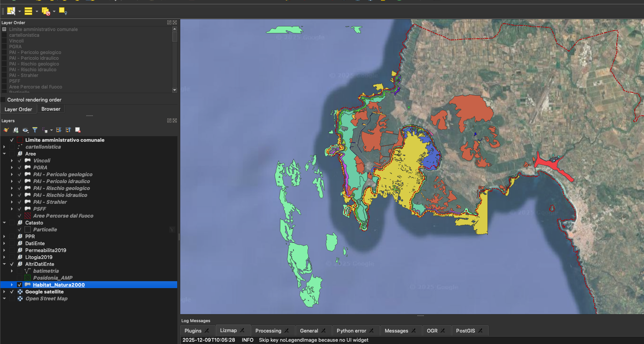Open the Layer Styling panel brush icon
Image resolution: width=644 pixels, height=344 pixels.
pyautogui.click(x=6, y=130)
